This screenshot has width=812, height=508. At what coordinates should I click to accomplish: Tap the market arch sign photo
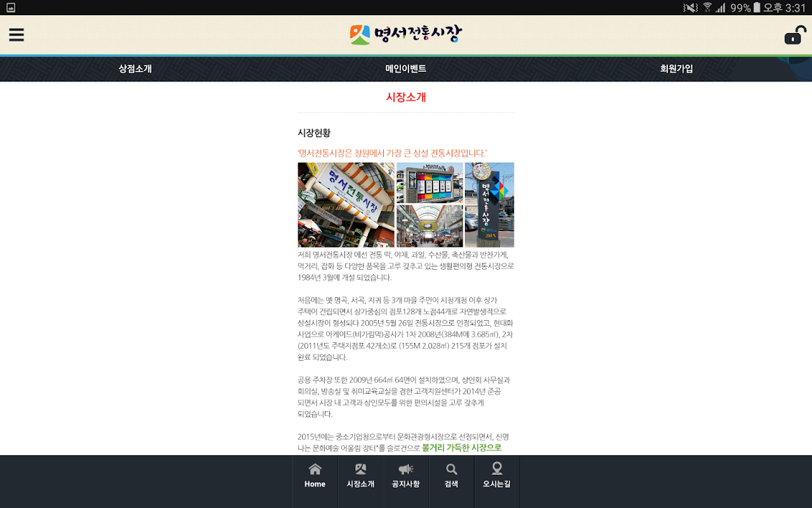click(346, 204)
